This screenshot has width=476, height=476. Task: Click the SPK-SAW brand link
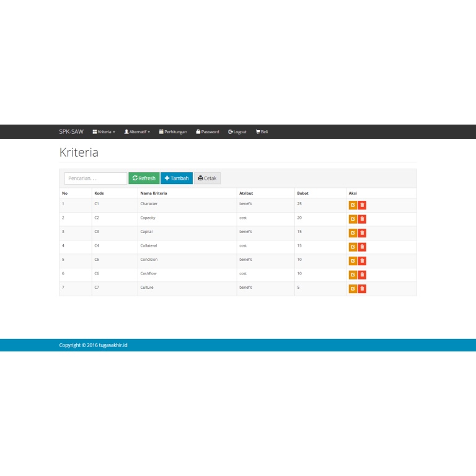pyautogui.click(x=71, y=132)
